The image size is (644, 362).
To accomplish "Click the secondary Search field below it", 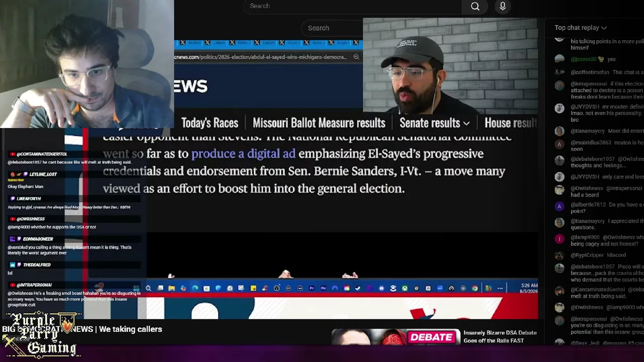I will pos(332,28).
